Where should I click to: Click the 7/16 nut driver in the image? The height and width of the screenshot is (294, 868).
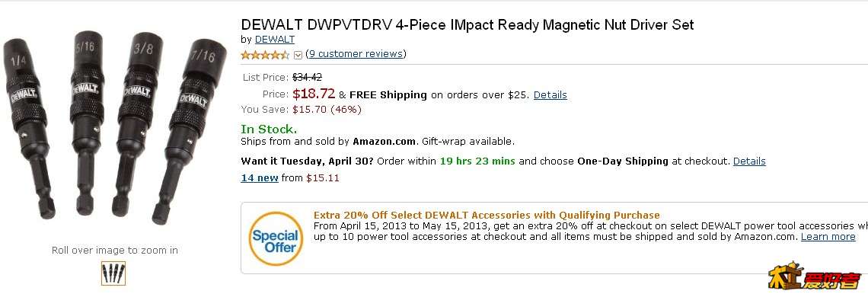188,131
